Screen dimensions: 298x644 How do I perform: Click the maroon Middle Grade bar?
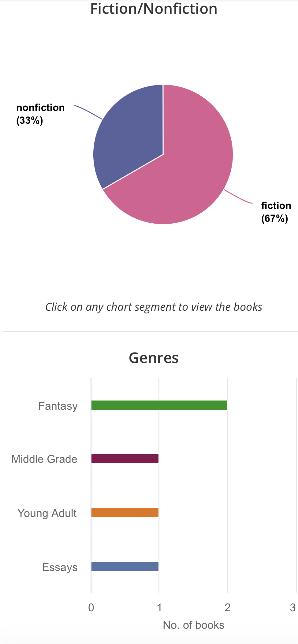pos(125,458)
